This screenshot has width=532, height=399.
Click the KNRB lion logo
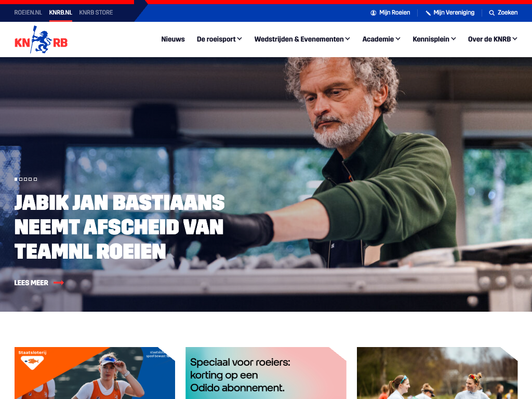point(41,39)
